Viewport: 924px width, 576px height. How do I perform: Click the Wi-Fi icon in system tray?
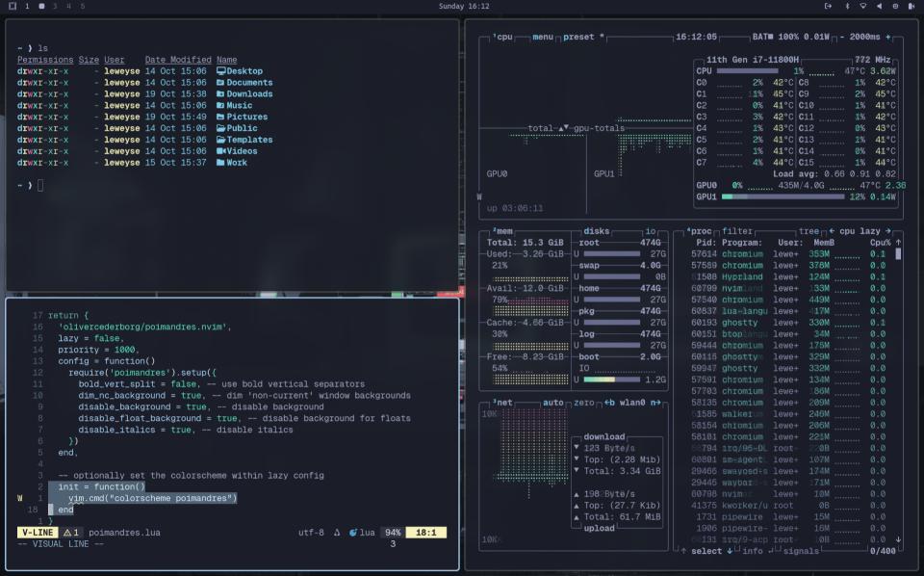tap(863, 6)
